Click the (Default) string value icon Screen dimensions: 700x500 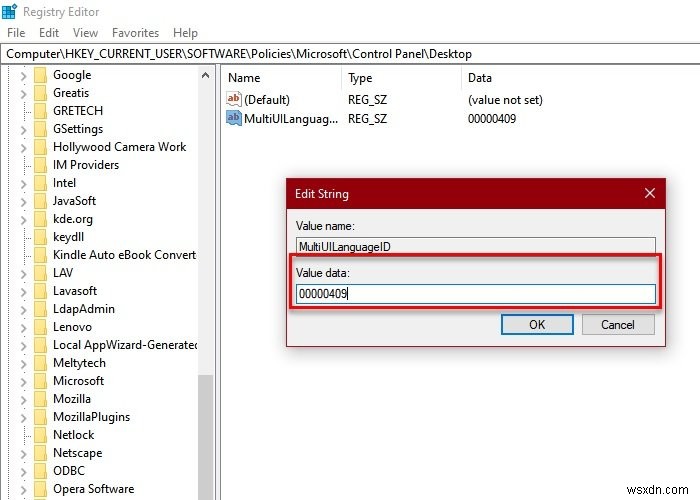233,99
